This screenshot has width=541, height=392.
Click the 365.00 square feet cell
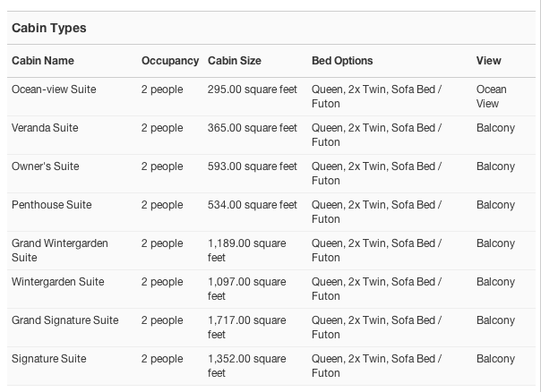[x=253, y=128]
